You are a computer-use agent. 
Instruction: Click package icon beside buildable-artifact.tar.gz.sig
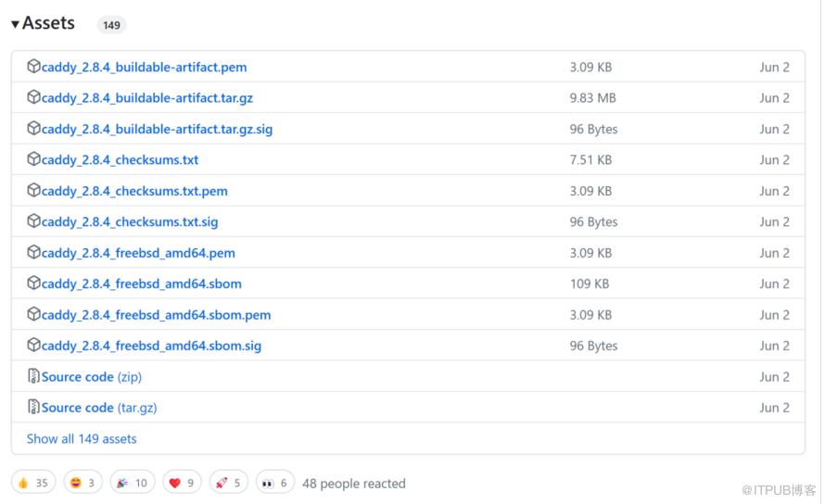point(33,129)
